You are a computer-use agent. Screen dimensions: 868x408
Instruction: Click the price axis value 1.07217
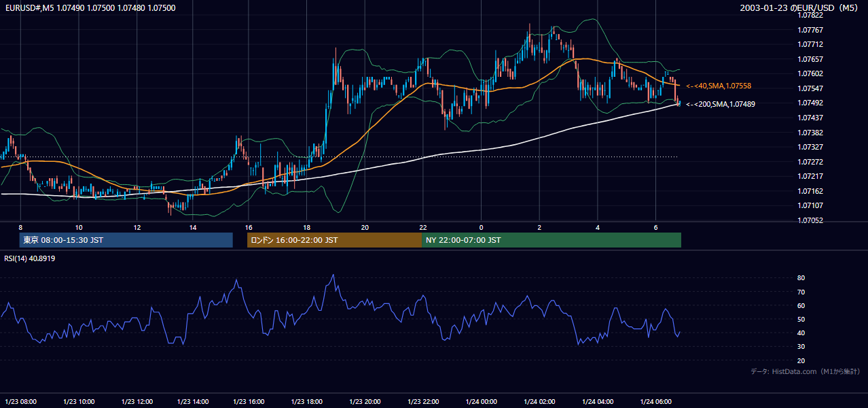coord(810,177)
